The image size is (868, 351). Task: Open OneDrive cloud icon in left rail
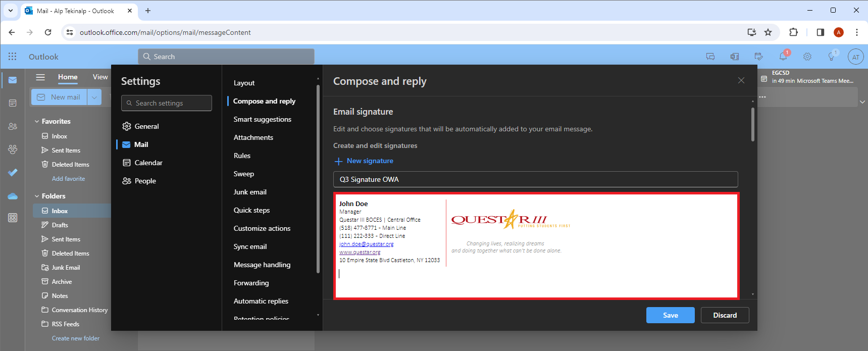click(13, 196)
